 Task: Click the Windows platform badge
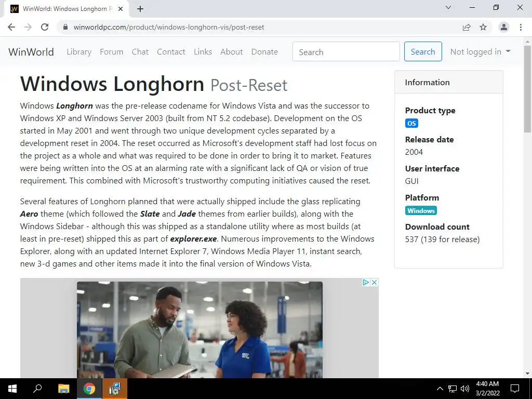pos(421,211)
